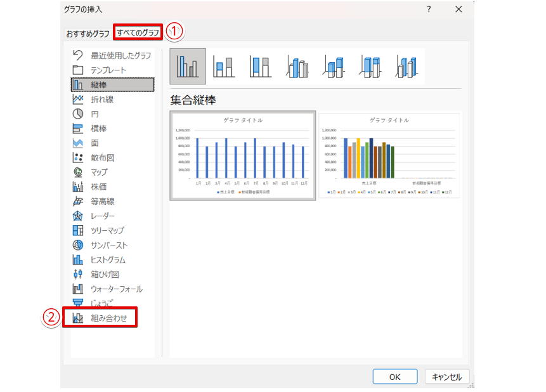Image resolution: width=546 pixels, height=392 pixels.
Task: Switch to the おすすめグラフ tab
Action: coord(88,33)
